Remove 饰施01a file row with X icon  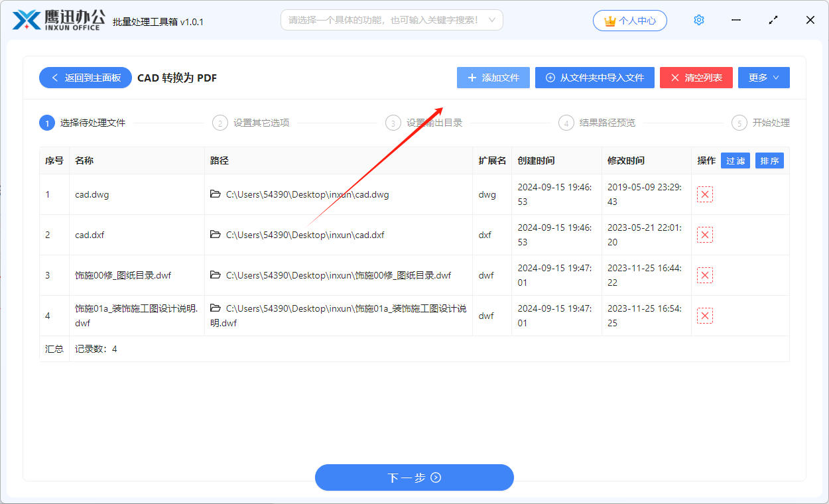(x=705, y=316)
